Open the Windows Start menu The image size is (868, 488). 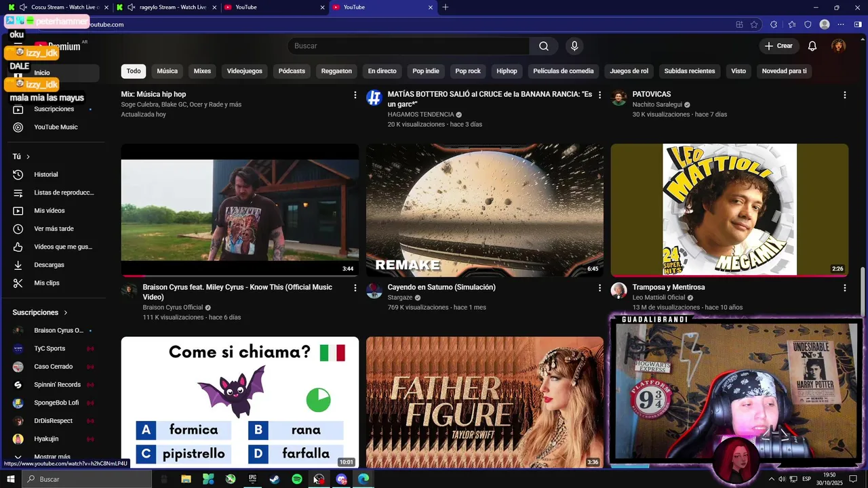pyautogui.click(x=11, y=479)
